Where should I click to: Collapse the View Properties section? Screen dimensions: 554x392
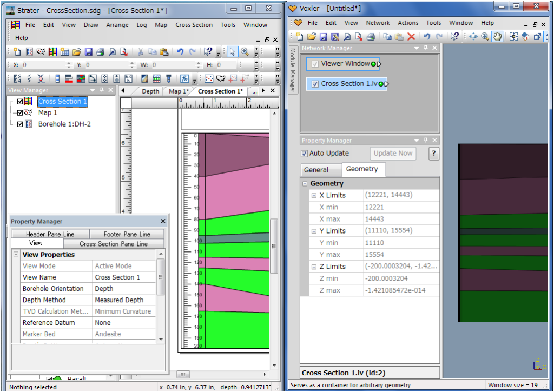(x=16, y=255)
